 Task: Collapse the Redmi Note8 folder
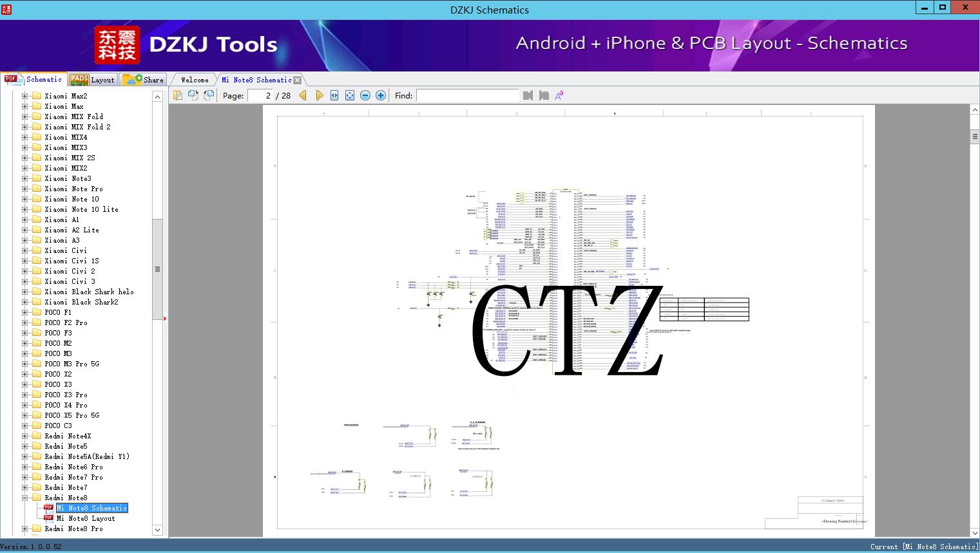coord(24,498)
